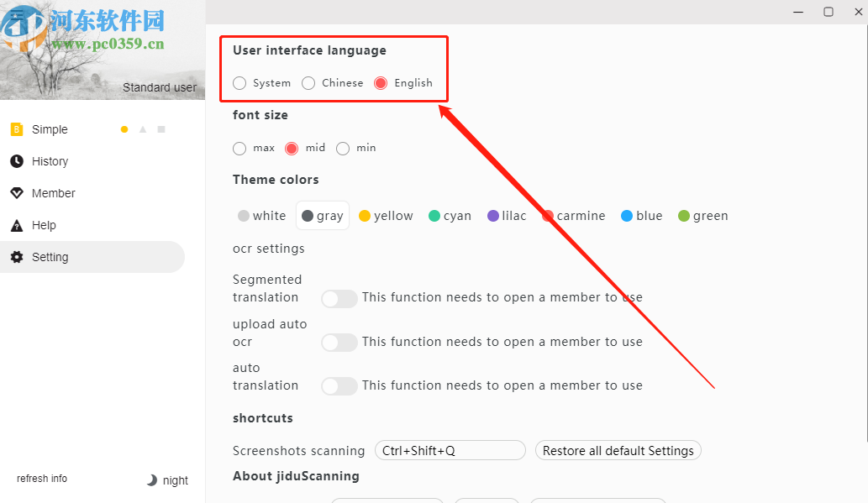The height and width of the screenshot is (503, 868).
Task: Pick the lilac theme color
Action: [x=493, y=216]
